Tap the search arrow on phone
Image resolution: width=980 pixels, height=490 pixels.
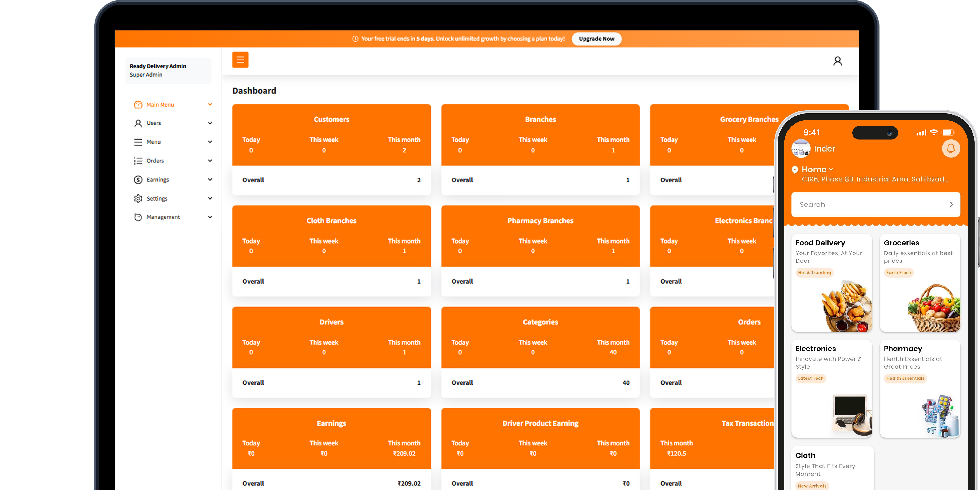point(951,205)
